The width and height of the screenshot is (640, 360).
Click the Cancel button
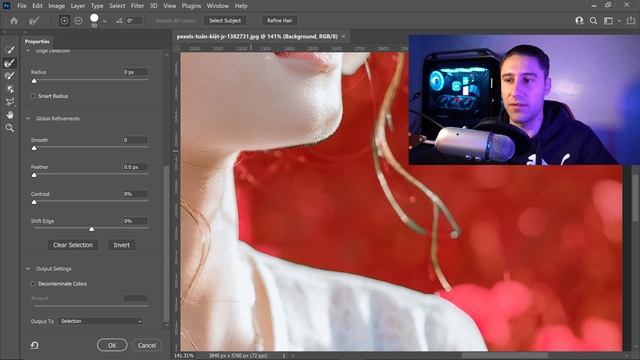click(x=147, y=345)
